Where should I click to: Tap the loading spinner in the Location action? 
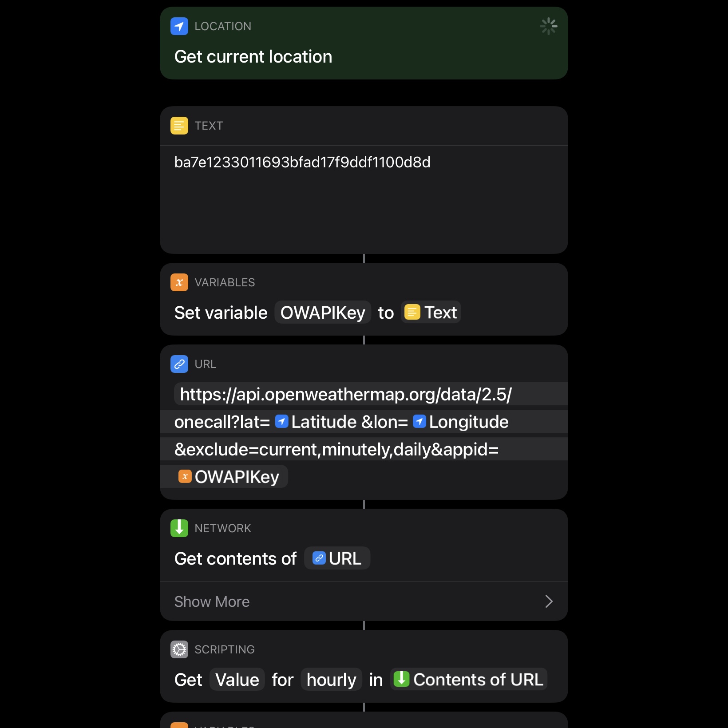pos(549,26)
